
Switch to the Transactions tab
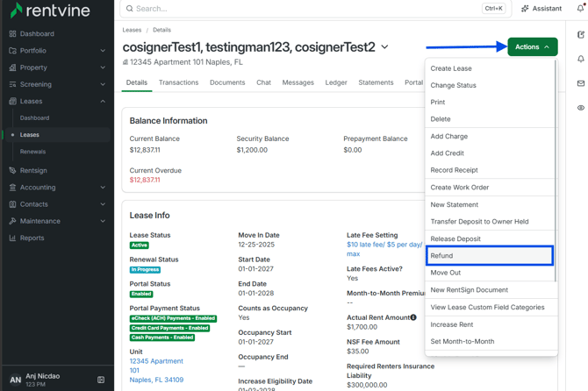pos(178,82)
